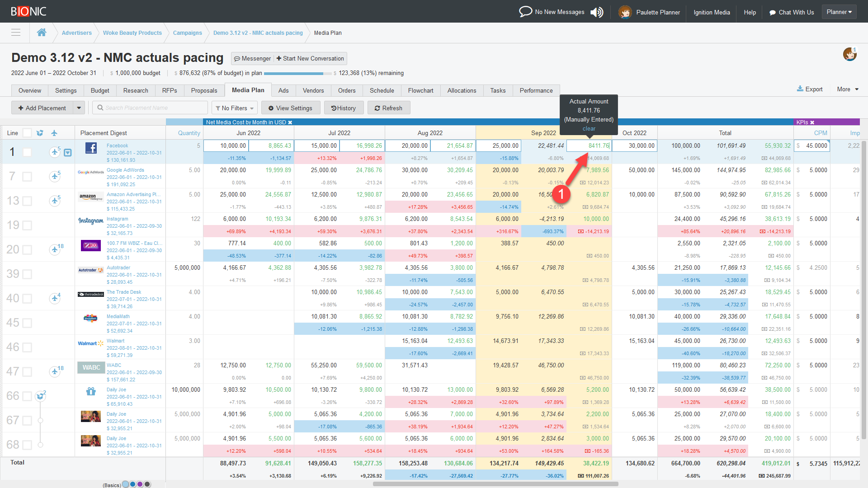The height and width of the screenshot is (488, 868).
Task: Close Net Media Cost by Month column group
Action: pos(290,122)
